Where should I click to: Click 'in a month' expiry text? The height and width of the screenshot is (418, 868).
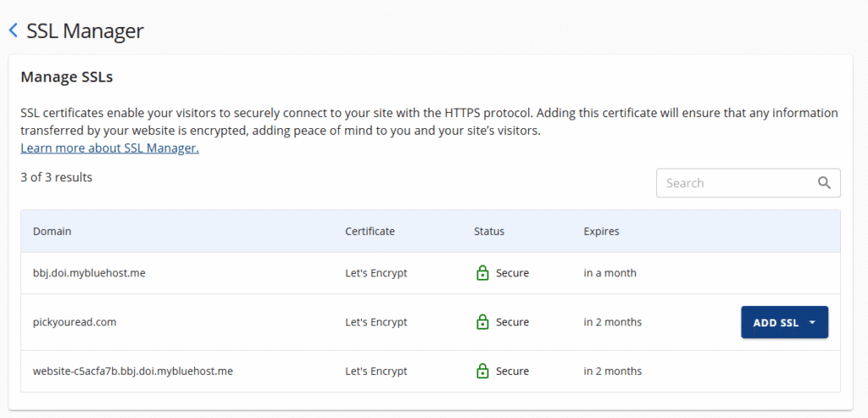pos(609,273)
